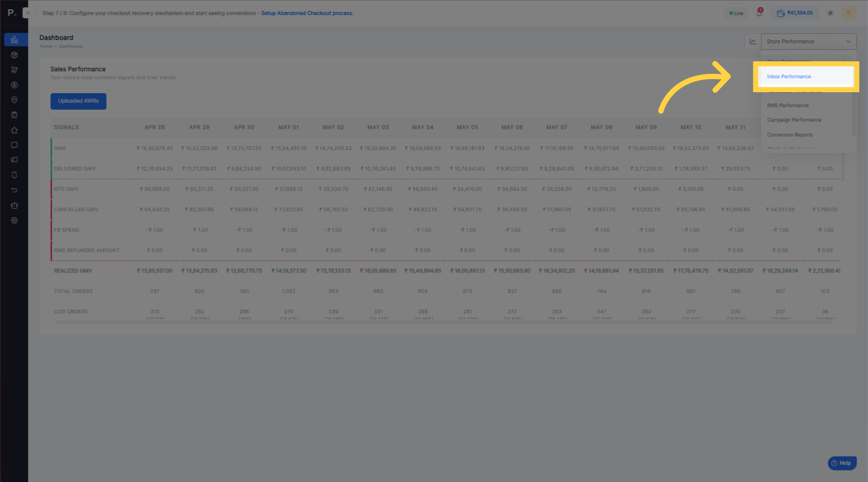Open the megaphone campaigns sidebar icon
The width and height of the screenshot is (868, 482).
[14, 160]
